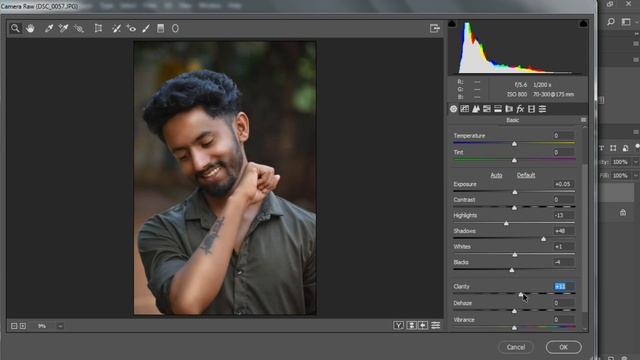Image resolution: width=640 pixels, height=360 pixels.
Task: Click the Blacks slider handle
Action: tap(512, 270)
